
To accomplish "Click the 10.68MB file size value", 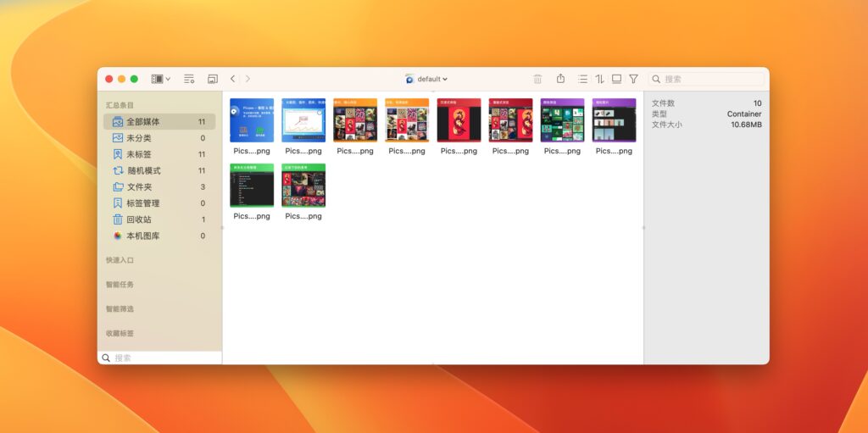I will (746, 125).
